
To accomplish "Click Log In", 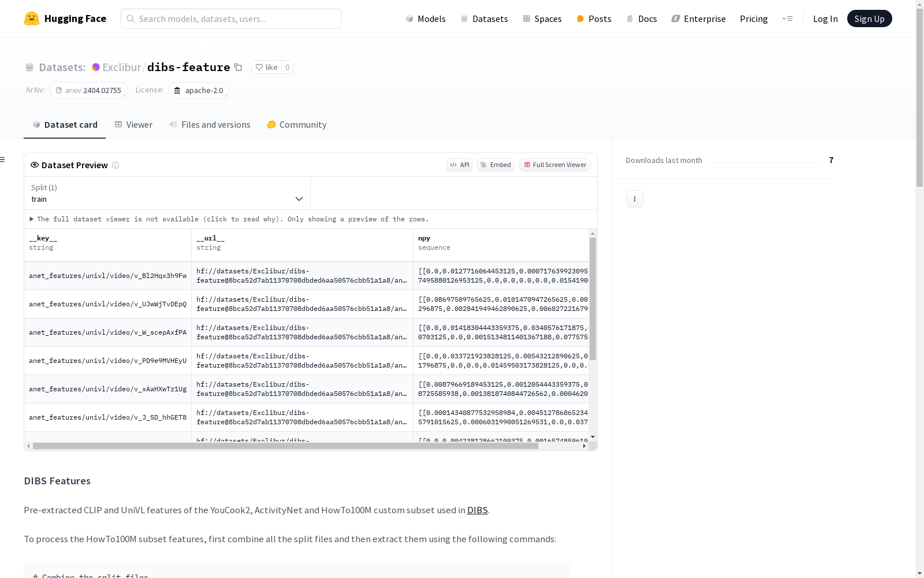I will [825, 18].
